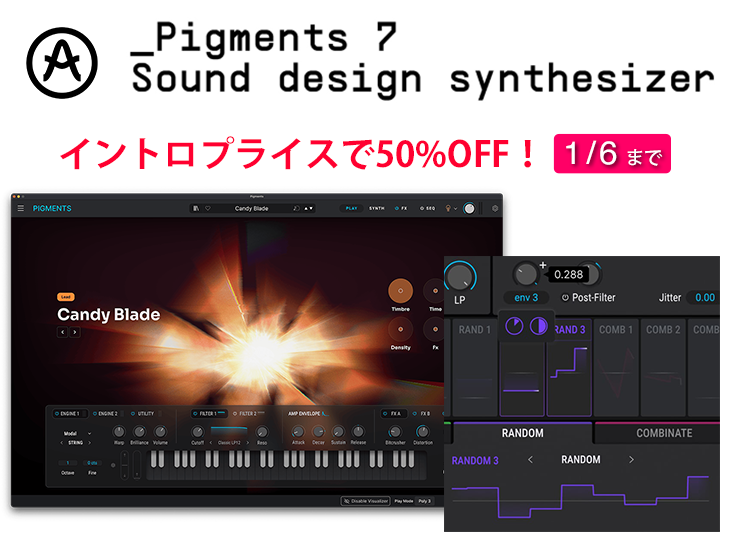The image size is (732, 540).
Task: Open the hamburger menu beside the Pigments logo
Action: tap(20, 208)
